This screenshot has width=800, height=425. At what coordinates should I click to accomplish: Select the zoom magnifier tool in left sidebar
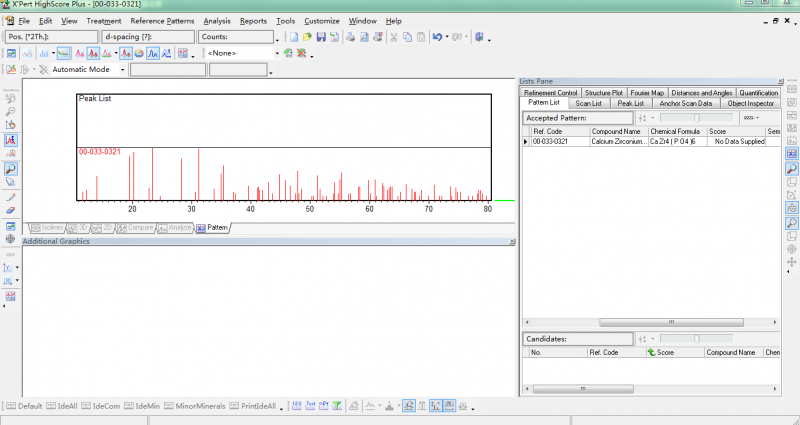pos(11,170)
